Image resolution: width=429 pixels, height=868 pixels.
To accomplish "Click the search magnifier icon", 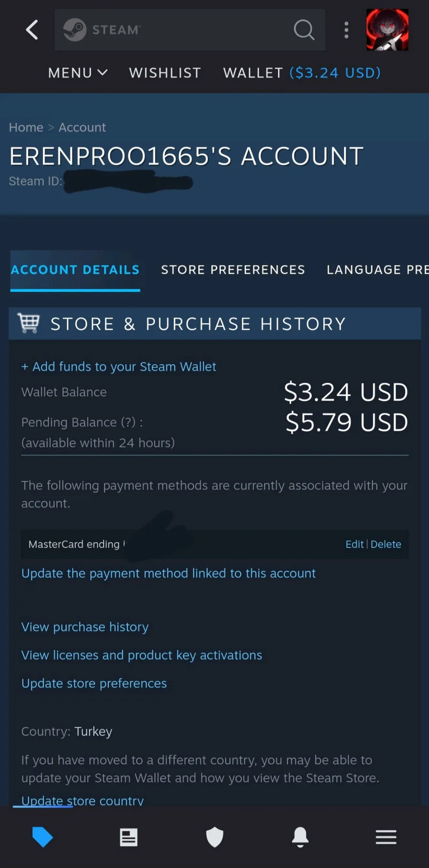I will pyautogui.click(x=304, y=30).
